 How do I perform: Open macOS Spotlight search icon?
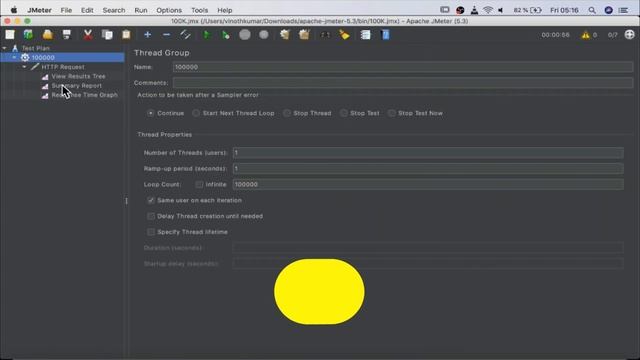click(592, 10)
